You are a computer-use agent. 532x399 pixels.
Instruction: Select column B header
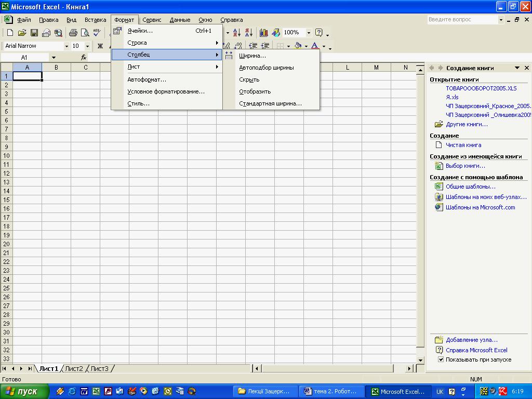click(56, 68)
